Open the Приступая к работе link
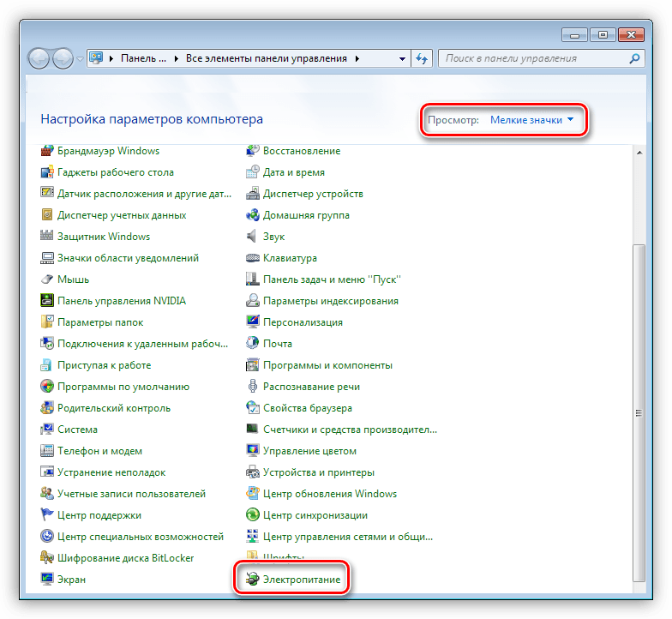This screenshot has width=672, height=619. (105, 365)
